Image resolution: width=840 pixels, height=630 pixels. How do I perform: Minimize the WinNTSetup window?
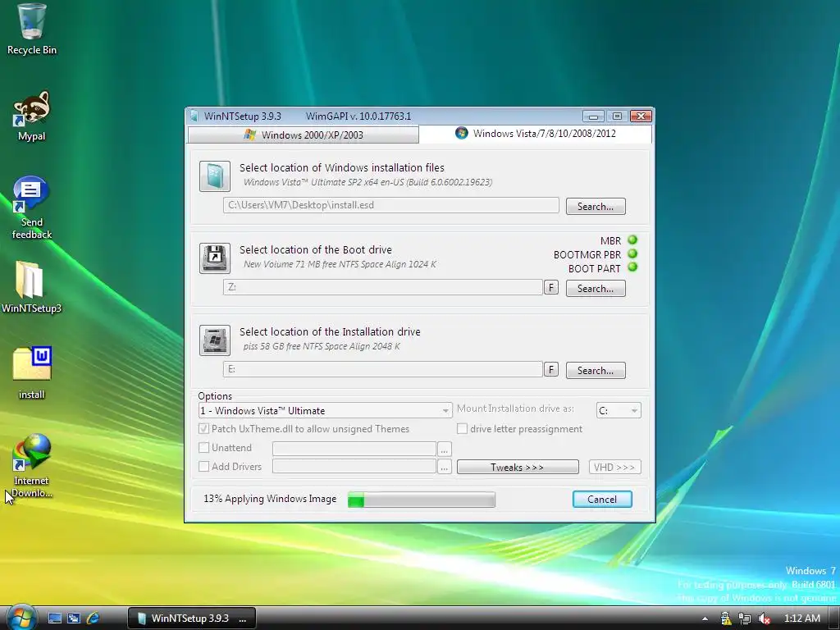594,116
